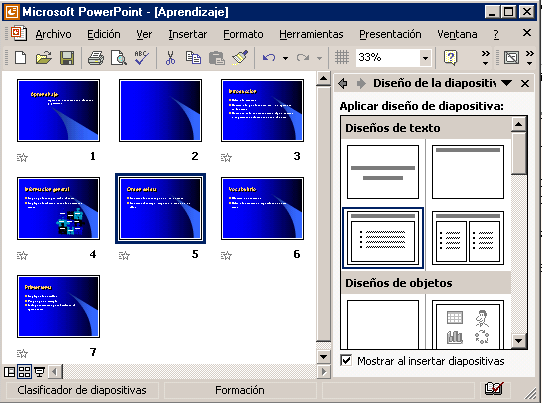Open the Herramientas menu
This screenshot has width=542, height=403.
[311, 34]
